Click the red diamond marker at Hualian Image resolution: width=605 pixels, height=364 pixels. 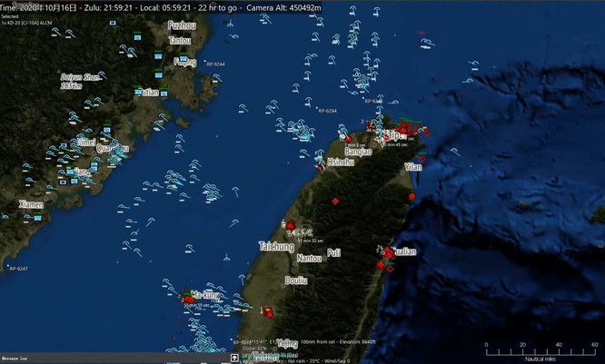coord(388,253)
